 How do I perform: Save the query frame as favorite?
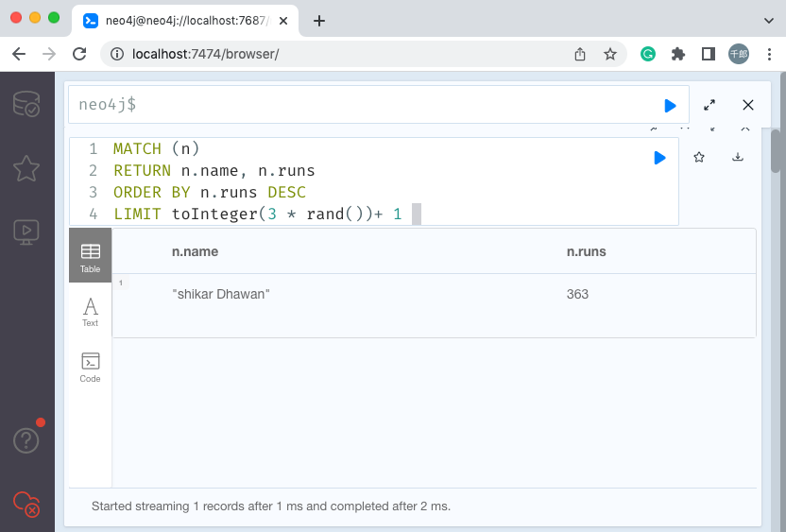(699, 158)
